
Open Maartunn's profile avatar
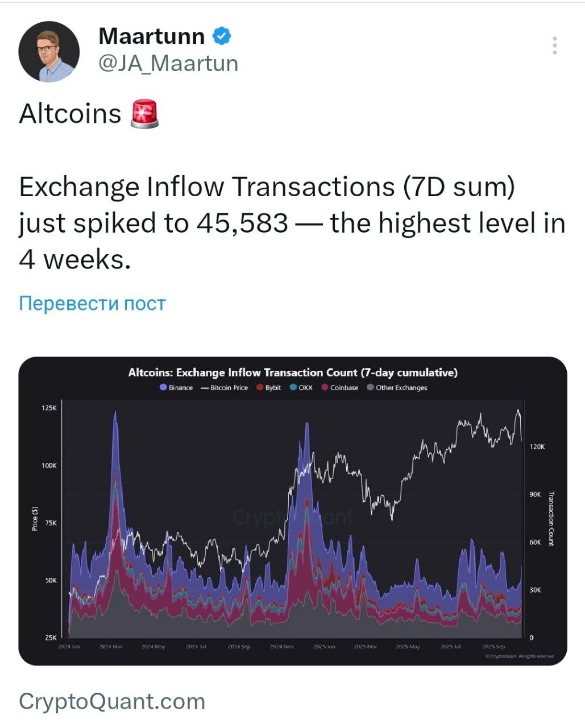(x=49, y=52)
